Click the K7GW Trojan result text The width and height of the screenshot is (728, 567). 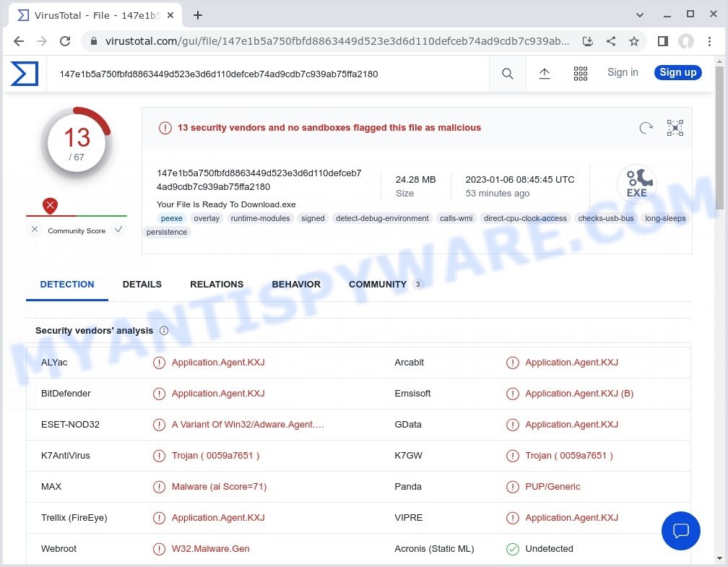569,456
